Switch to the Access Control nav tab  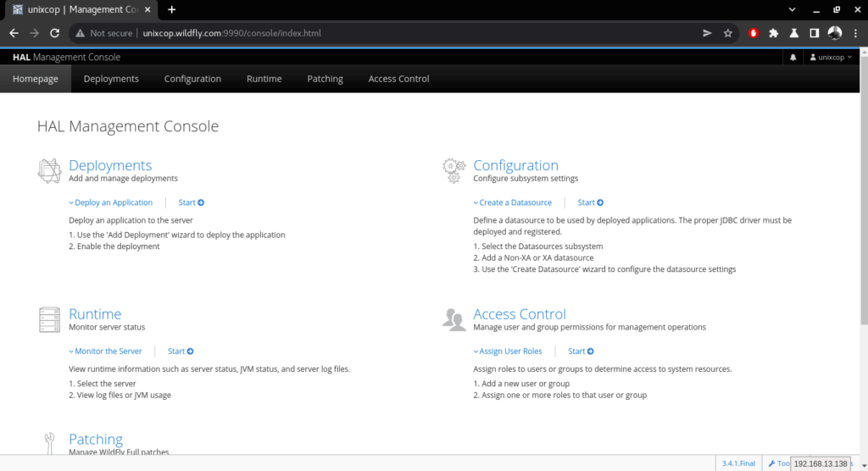tap(398, 79)
